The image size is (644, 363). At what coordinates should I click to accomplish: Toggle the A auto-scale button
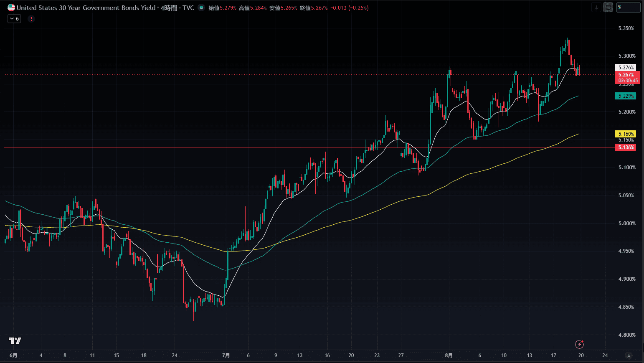[x=629, y=355]
